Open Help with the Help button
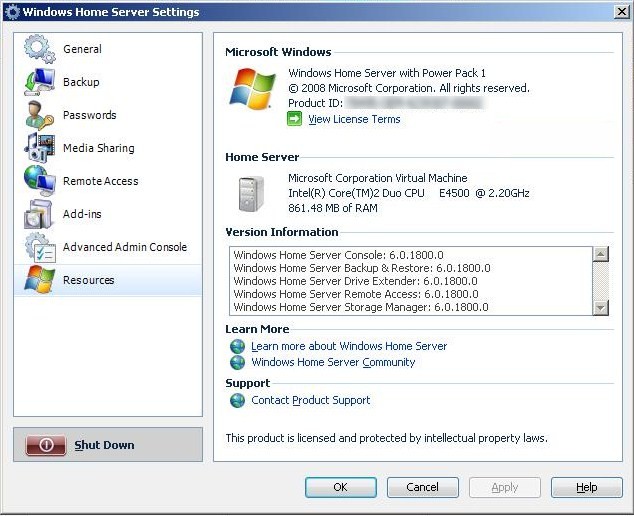Viewport: 634px width, 516px height. (587, 487)
